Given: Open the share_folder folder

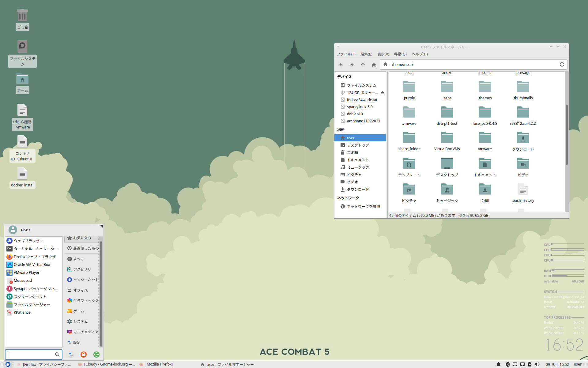Looking at the screenshot, I should (409, 141).
